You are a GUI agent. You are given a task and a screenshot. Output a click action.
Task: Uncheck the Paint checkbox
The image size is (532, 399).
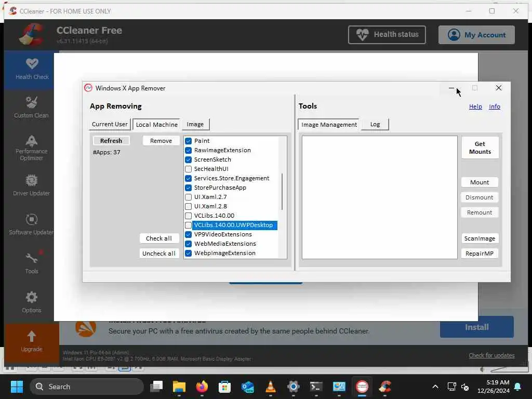click(x=188, y=141)
